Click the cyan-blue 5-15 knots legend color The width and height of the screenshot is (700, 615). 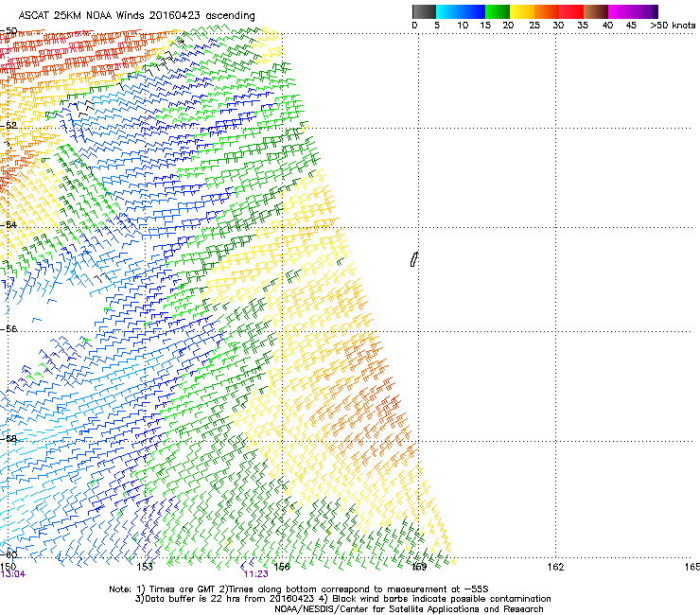click(461, 11)
